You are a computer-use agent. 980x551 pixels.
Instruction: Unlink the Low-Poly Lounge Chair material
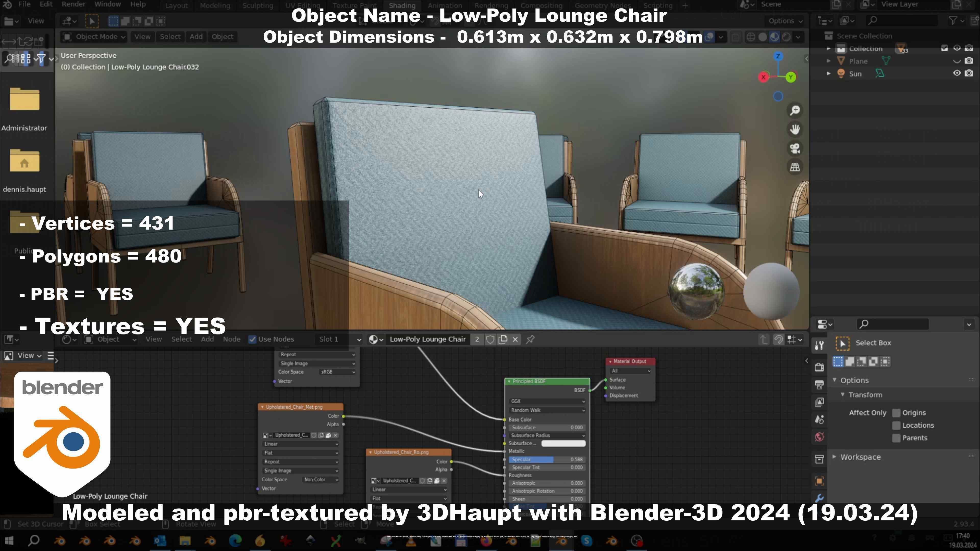click(x=515, y=340)
